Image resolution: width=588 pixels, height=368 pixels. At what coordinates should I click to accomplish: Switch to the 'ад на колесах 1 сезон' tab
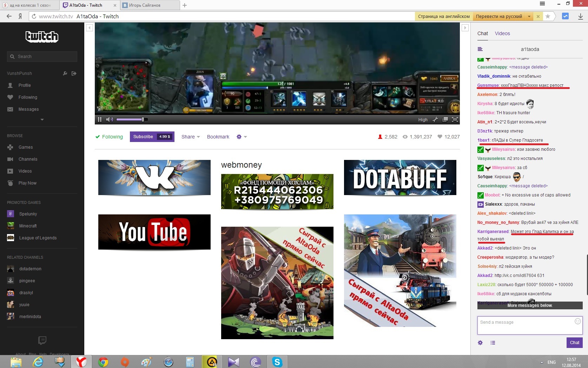click(x=29, y=5)
